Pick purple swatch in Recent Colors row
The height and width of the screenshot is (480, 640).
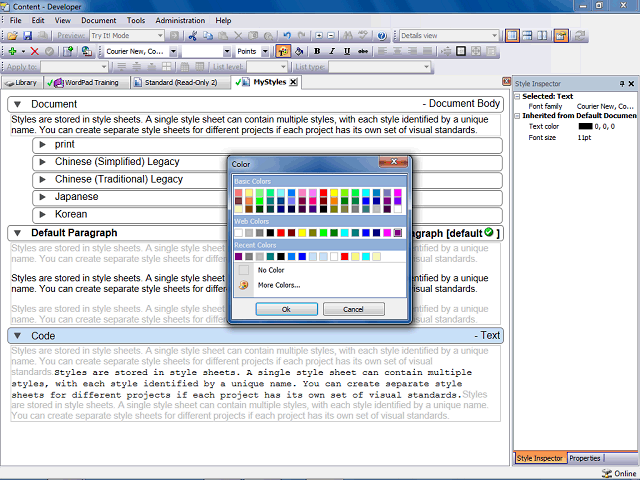point(239,256)
